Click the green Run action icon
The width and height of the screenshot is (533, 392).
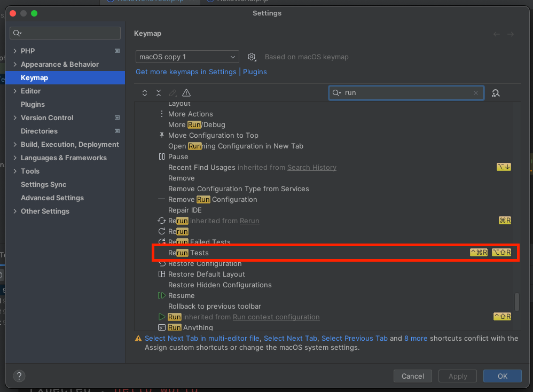pyautogui.click(x=161, y=317)
